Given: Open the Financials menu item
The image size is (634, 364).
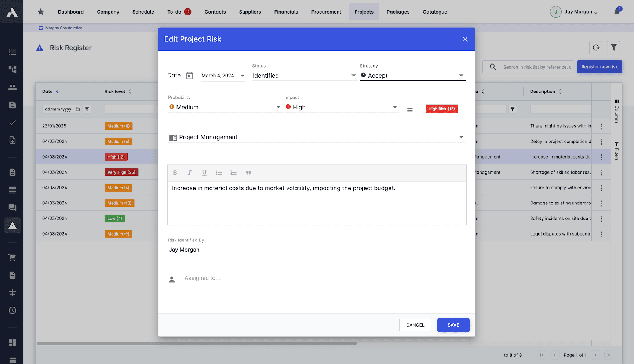Looking at the screenshot, I should pyautogui.click(x=286, y=11).
